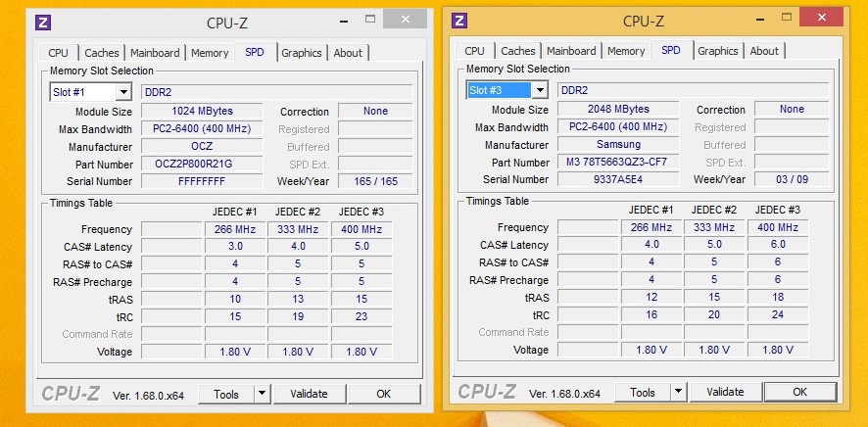
Task: Select the SPD tab in right window
Action: (671, 50)
